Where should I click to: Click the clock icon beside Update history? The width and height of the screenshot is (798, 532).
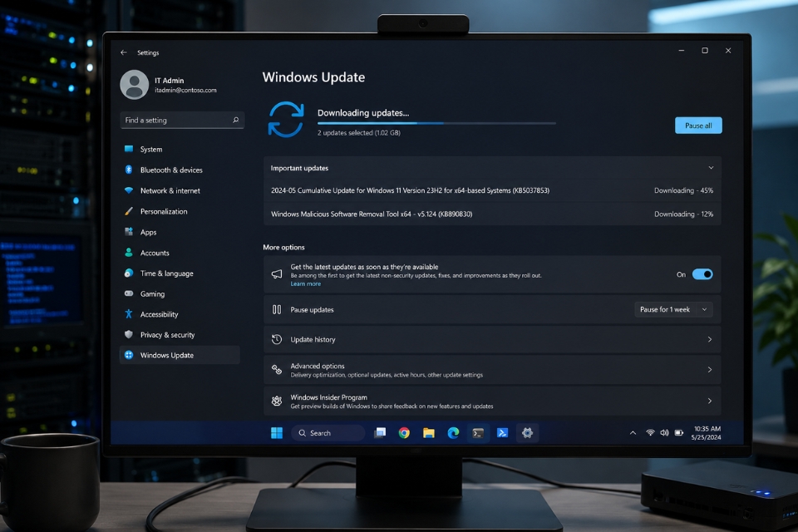[x=276, y=339]
